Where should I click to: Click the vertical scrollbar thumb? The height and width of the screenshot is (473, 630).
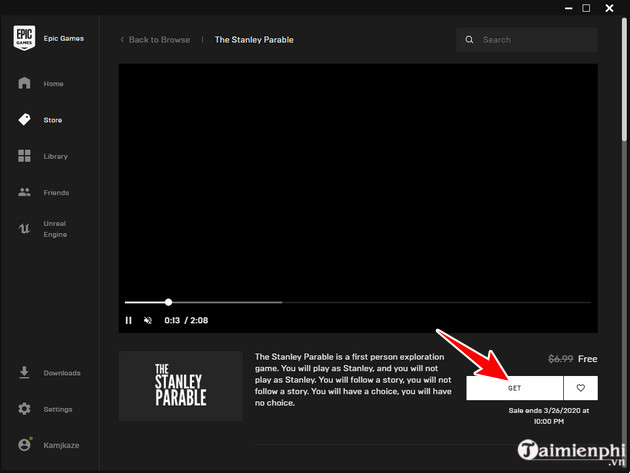[624, 80]
